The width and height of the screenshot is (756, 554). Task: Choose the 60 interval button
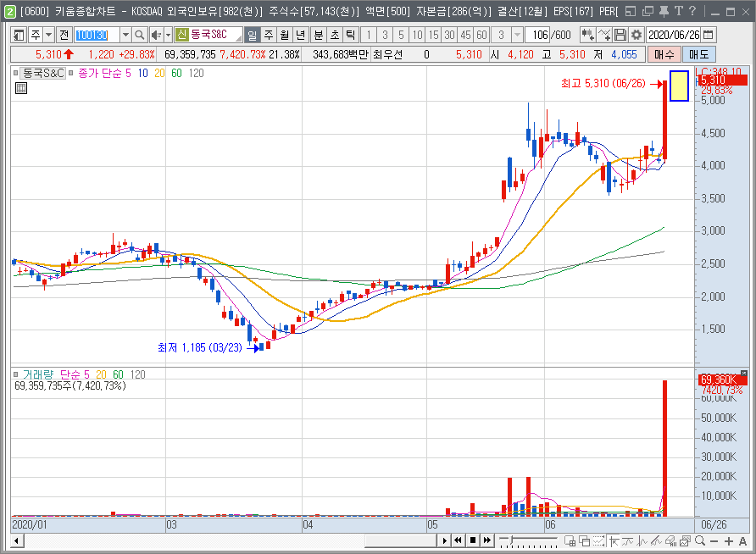[481, 35]
